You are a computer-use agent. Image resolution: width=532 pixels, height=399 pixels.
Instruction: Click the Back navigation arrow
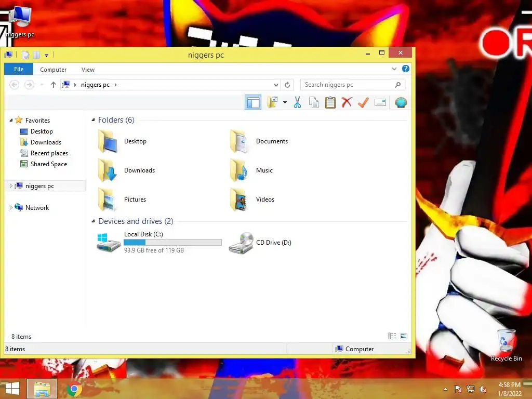(14, 85)
